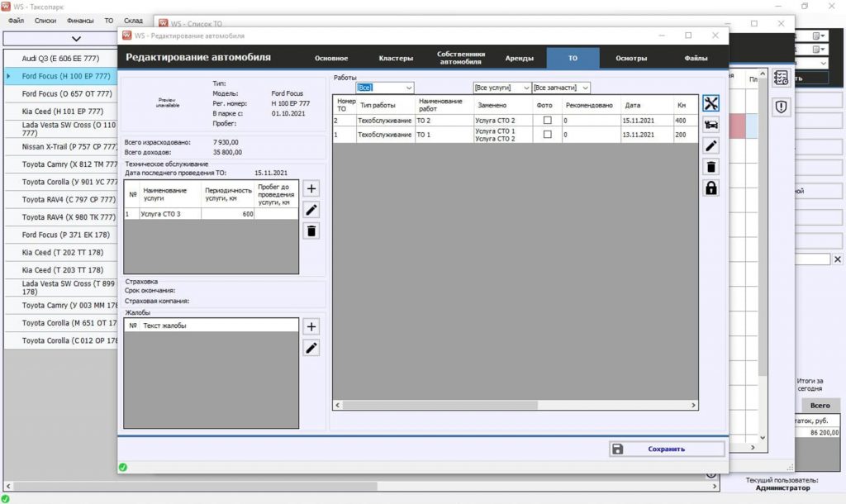Viewport: 846px width, 504px height.
Task: Select Ford Focus (P 371 EK 178) row
Action: (x=60, y=235)
